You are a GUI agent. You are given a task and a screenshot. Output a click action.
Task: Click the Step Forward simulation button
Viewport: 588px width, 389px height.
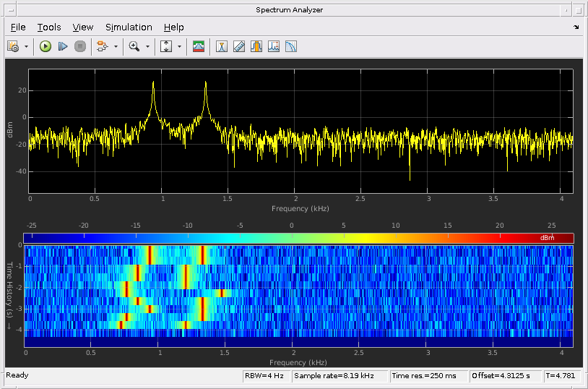(63, 46)
